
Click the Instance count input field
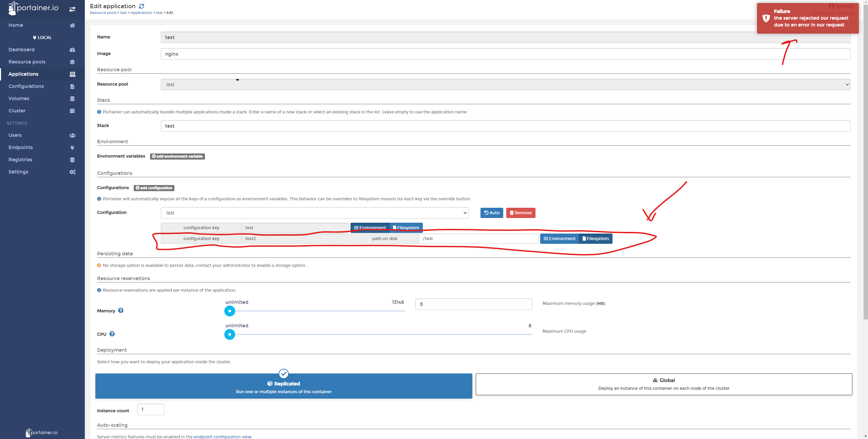(x=150, y=409)
